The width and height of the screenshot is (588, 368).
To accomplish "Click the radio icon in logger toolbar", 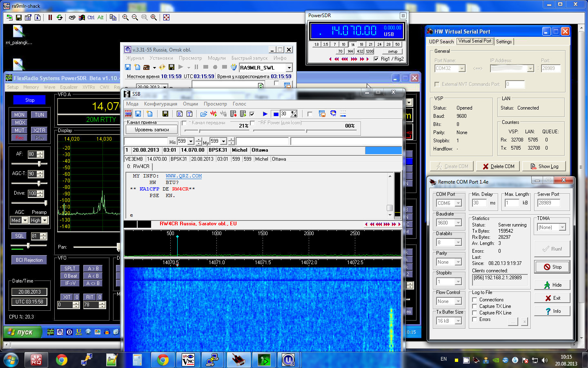I will pos(147,67).
